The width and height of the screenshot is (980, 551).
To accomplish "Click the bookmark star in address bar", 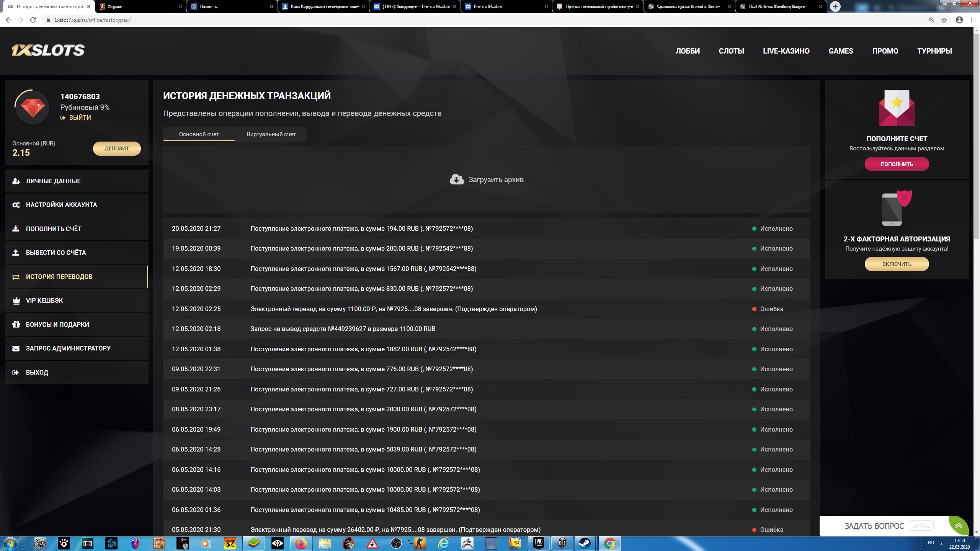I will point(944,20).
